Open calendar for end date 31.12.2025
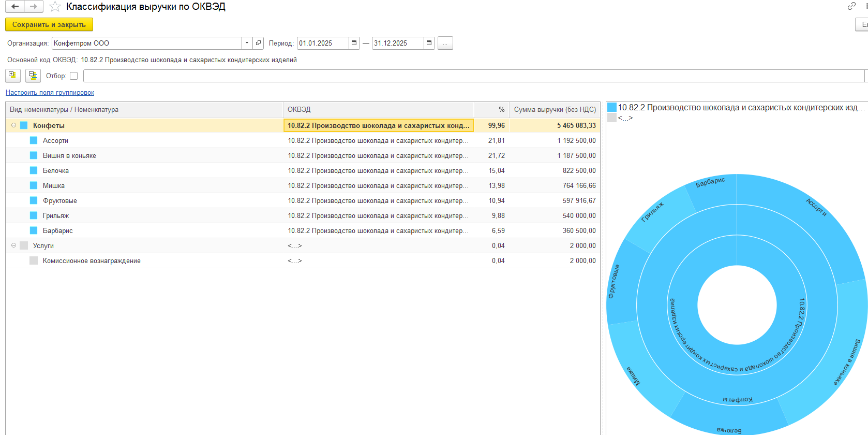The width and height of the screenshot is (868, 435). pos(429,43)
